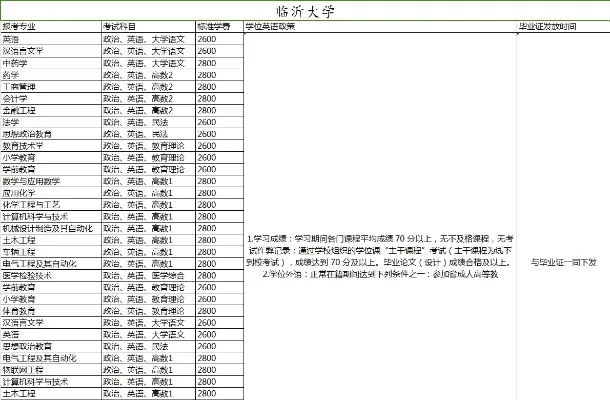Click the 药学 major cell

click(51, 75)
